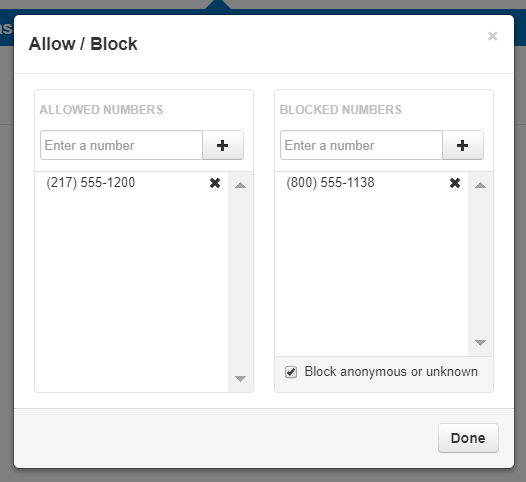The image size is (526, 482).
Task: Add number to allowed list with plus
Action: coord(223,145)
